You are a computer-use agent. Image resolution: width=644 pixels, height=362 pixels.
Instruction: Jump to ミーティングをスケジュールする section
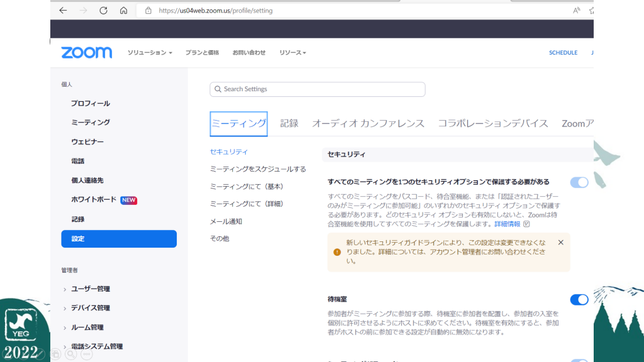[258, 169]
